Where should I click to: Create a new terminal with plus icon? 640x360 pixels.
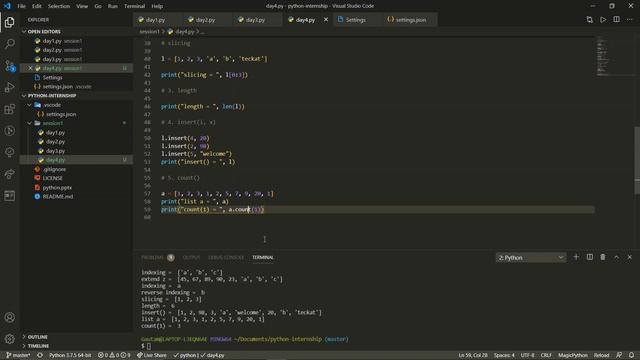point(576,257)
